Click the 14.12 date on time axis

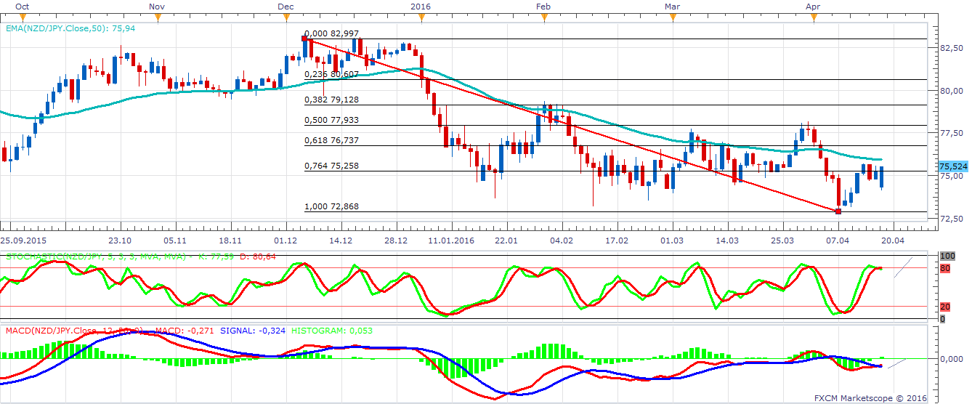(340, 240)
